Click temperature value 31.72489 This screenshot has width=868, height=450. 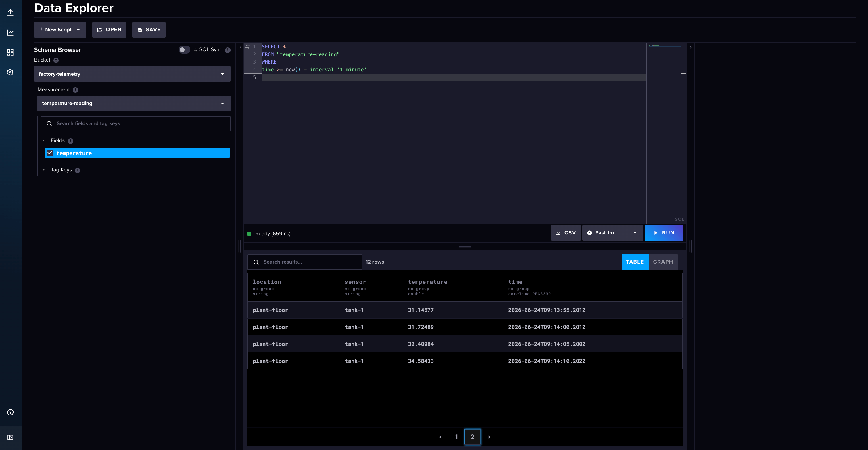pos(420,327)
